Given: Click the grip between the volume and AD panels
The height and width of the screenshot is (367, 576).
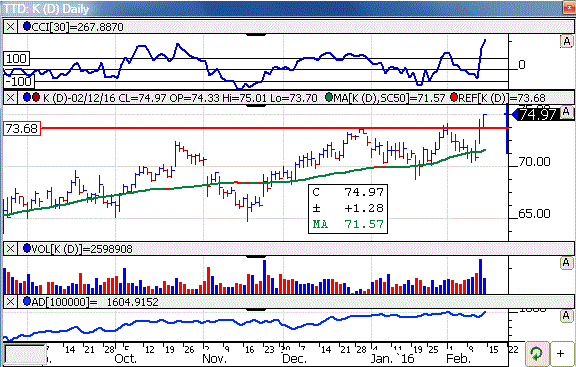Looking at the screenshot, I should [x=256, y=310].
